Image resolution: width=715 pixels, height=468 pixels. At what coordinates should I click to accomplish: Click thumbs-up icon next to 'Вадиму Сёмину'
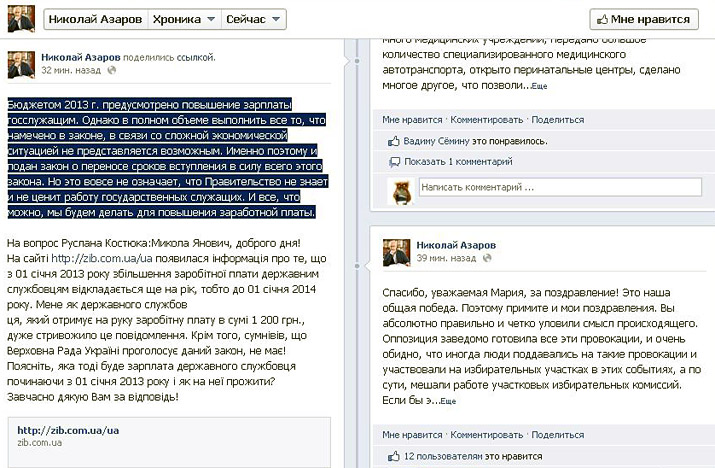(x=394, y=141)
